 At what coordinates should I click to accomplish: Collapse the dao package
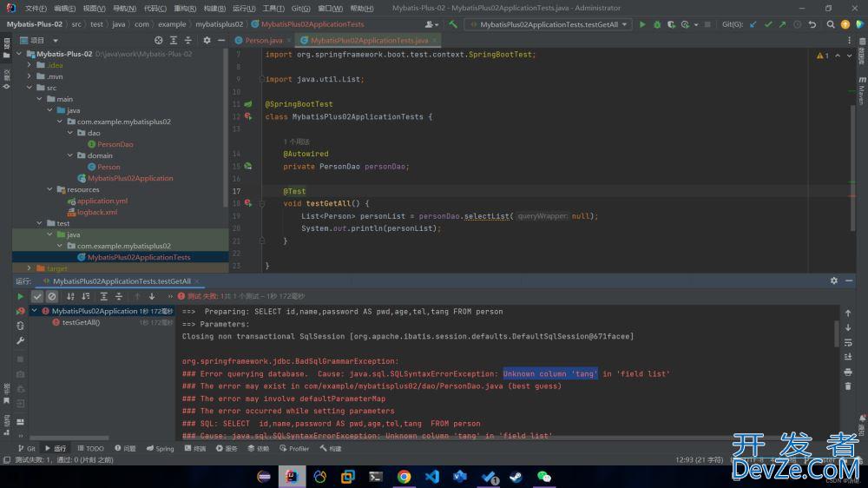70,133
